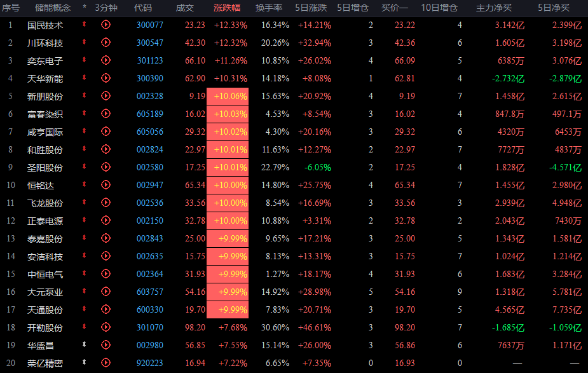Click the play icon for 国民技术
Screen dimensions: 588x373
click(106, 25)
